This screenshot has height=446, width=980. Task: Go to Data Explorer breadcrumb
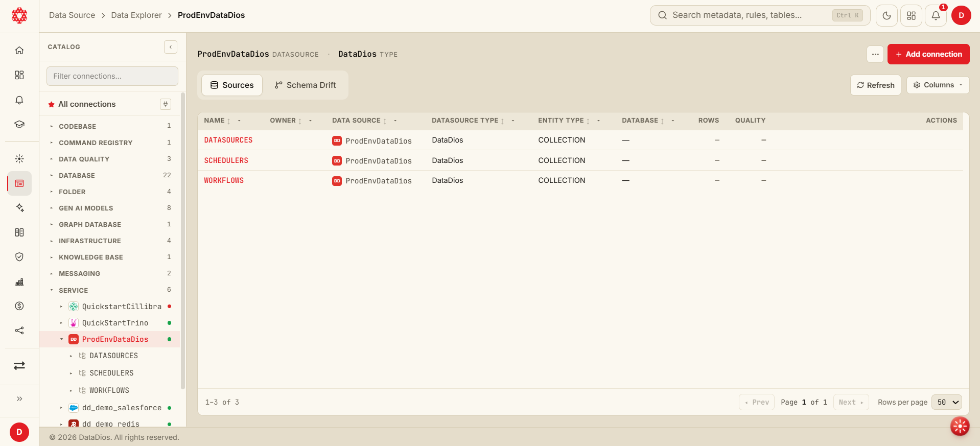tap(136, 15)
